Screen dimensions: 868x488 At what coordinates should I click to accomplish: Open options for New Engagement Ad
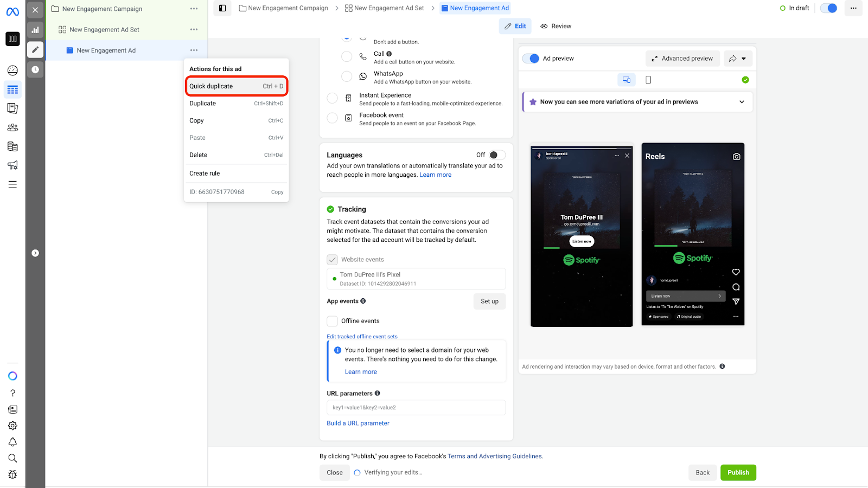[x=194, y=50]
